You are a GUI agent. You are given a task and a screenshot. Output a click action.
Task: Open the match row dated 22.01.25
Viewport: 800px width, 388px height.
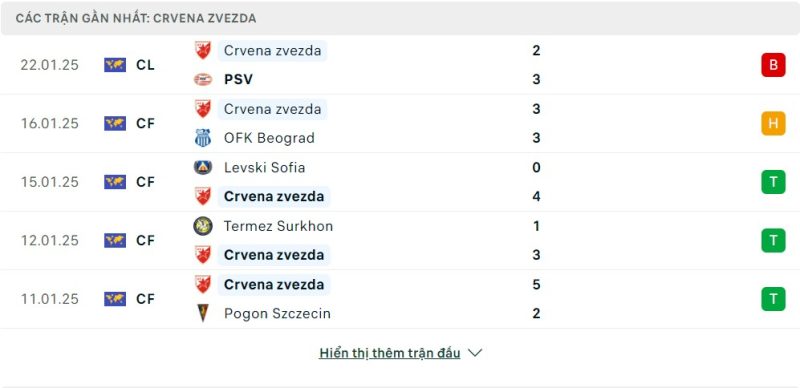tap(400, 65)
